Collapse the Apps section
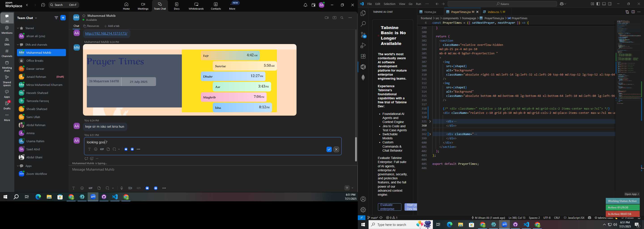The image size is (644, 229). tap(18, 166)
